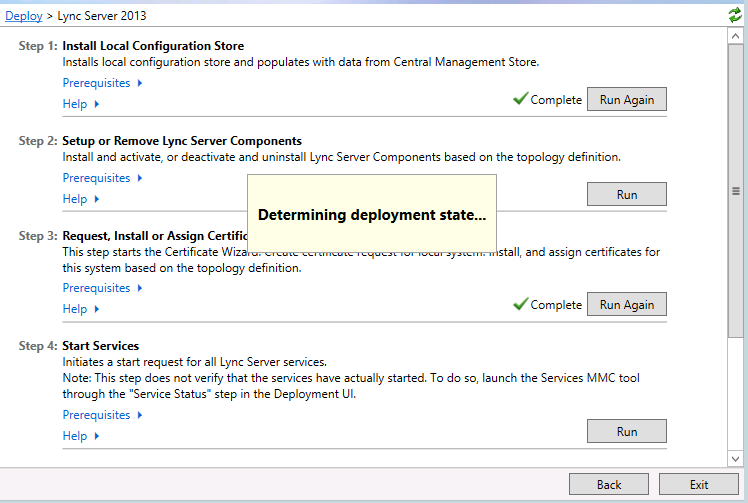Click the green refresh icon at top right
Viewport: 748px width, 503px height.
pyautogui.click(x=736, y=15)
